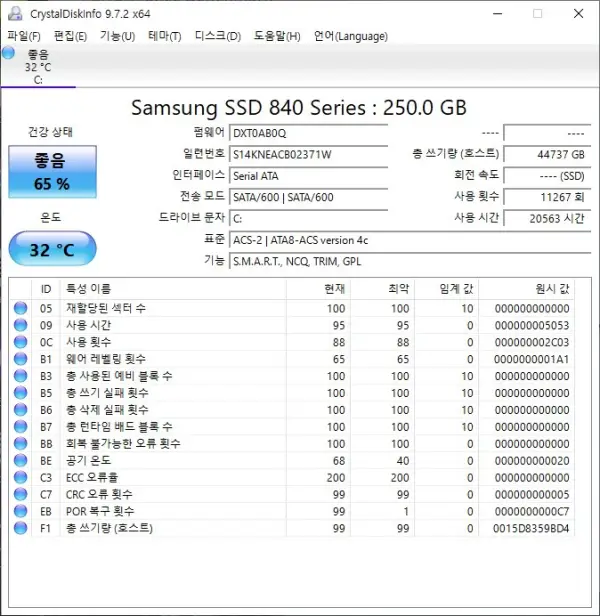This screenshot has height=616, width=600.
Task: Click status orb for row F1 총 쓰기량
Action: click(x=20, y=528)
